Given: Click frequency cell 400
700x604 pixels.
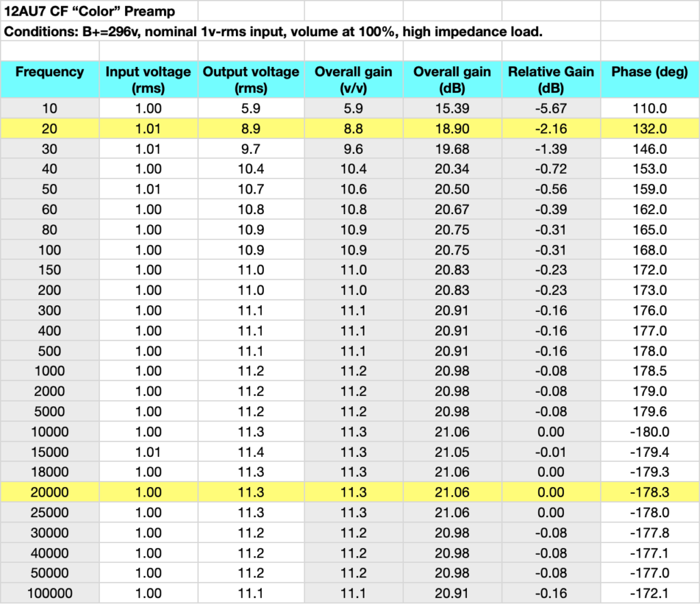Looking at the screenshot, I should pos(49,330).
